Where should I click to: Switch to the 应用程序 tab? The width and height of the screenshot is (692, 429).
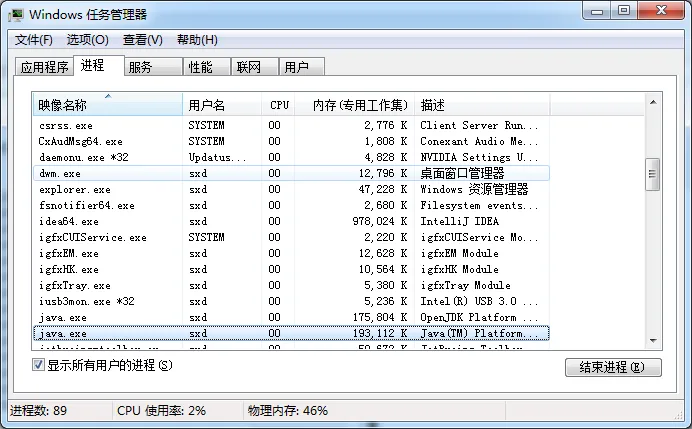click(45, 68)
